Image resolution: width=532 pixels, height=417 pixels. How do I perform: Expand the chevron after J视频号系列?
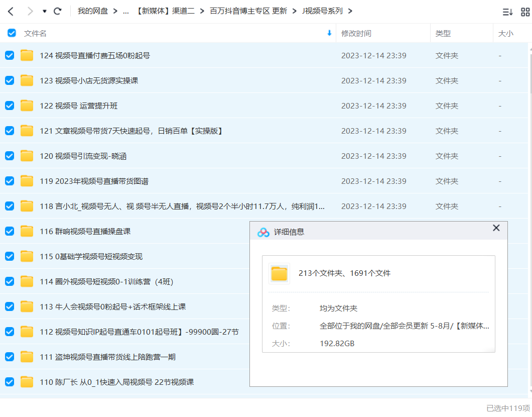click(x=350, y=11)
